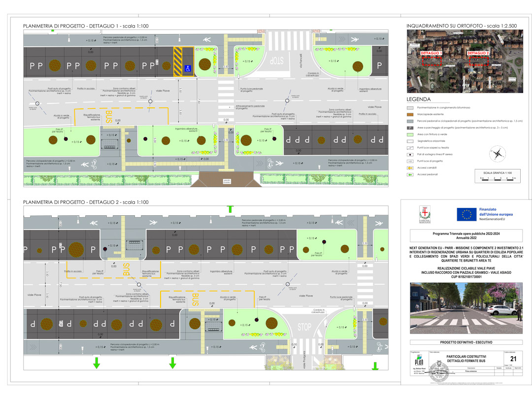Click the yellow-black hatched bay beside wheelchair symbol
532x399 pixels.
tap(177, 62)
